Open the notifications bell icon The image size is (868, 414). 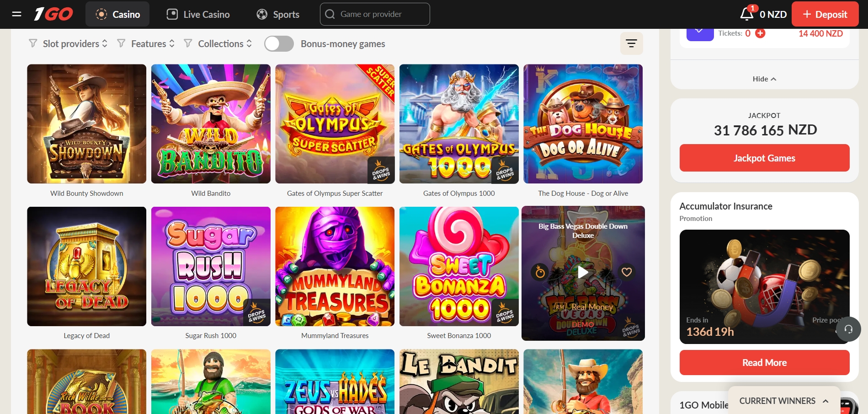[747, 14]
